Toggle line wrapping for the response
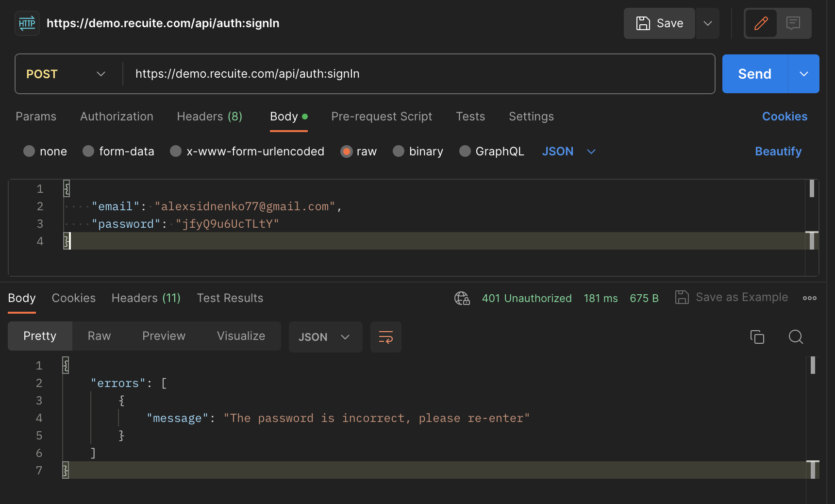The height and width of the screenshot is (504, 835). (385, 336)
